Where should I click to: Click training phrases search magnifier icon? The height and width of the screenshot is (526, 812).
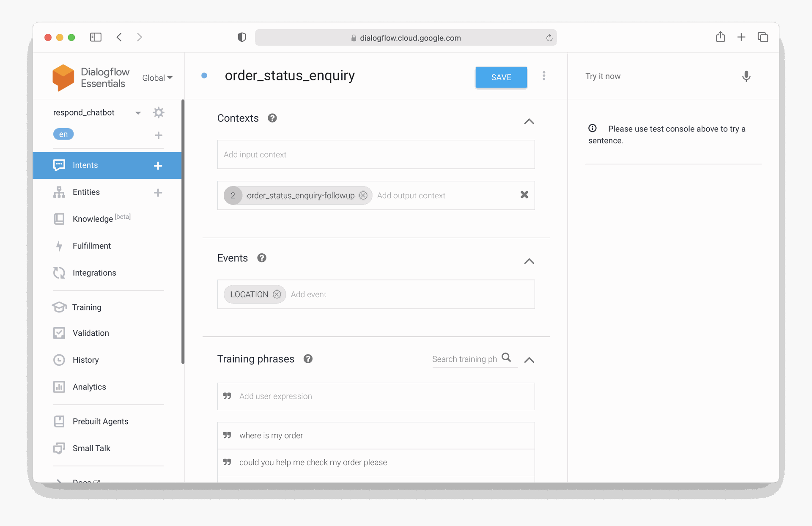(x=506, y=358)
